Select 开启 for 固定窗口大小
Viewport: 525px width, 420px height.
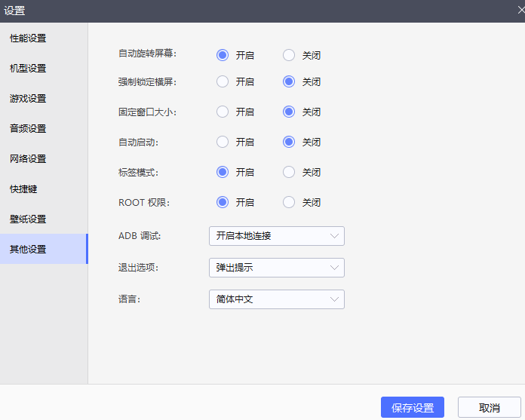(x=223, y=112)
